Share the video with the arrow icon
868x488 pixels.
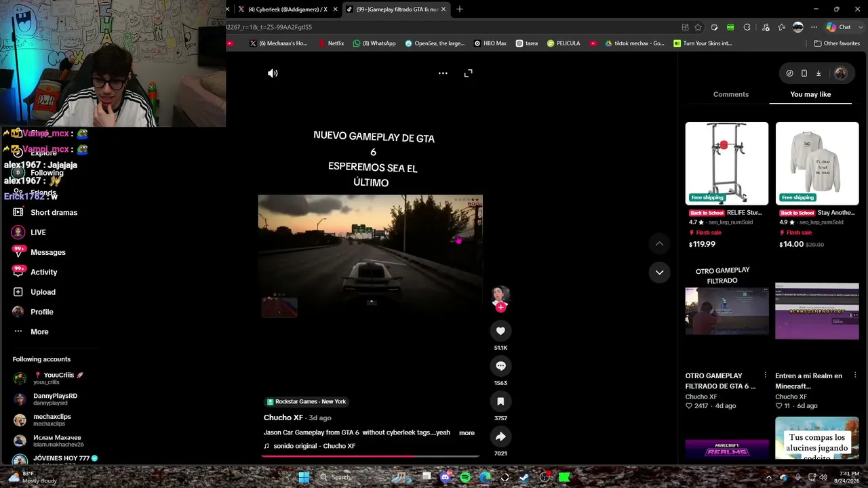pos(500,436)
